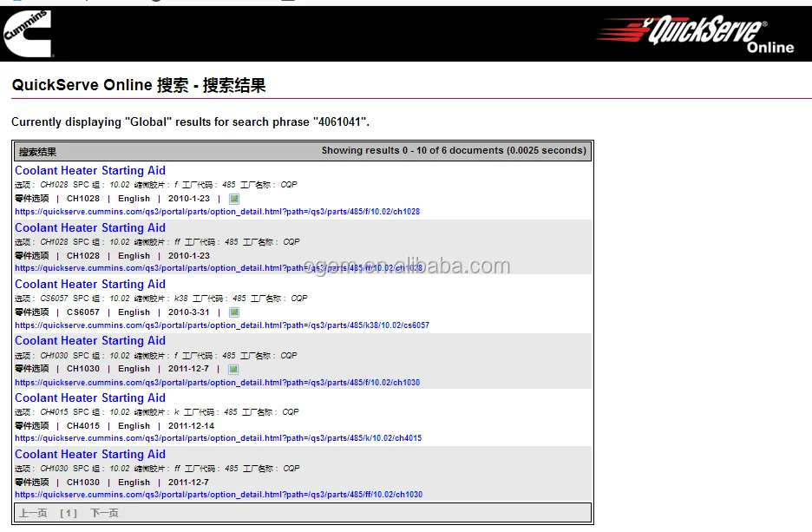Follow URL ending k38/10.02/cs6057

coord(222,325)
